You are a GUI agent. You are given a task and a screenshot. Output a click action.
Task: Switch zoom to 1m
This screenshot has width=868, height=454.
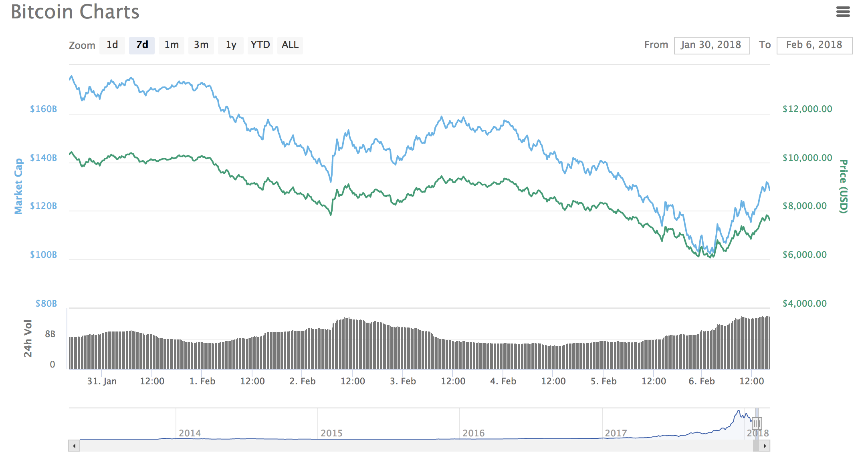pos(172,45)
